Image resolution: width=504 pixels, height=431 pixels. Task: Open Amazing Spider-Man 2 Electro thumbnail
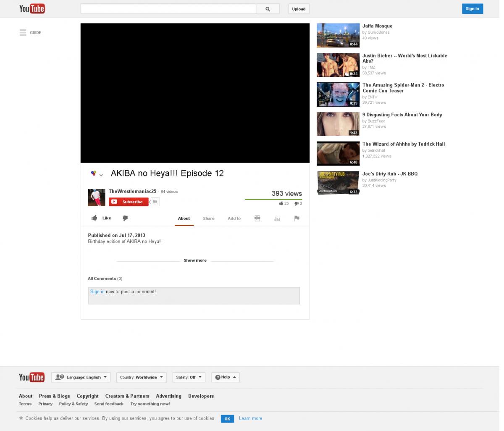pos(338,95)
